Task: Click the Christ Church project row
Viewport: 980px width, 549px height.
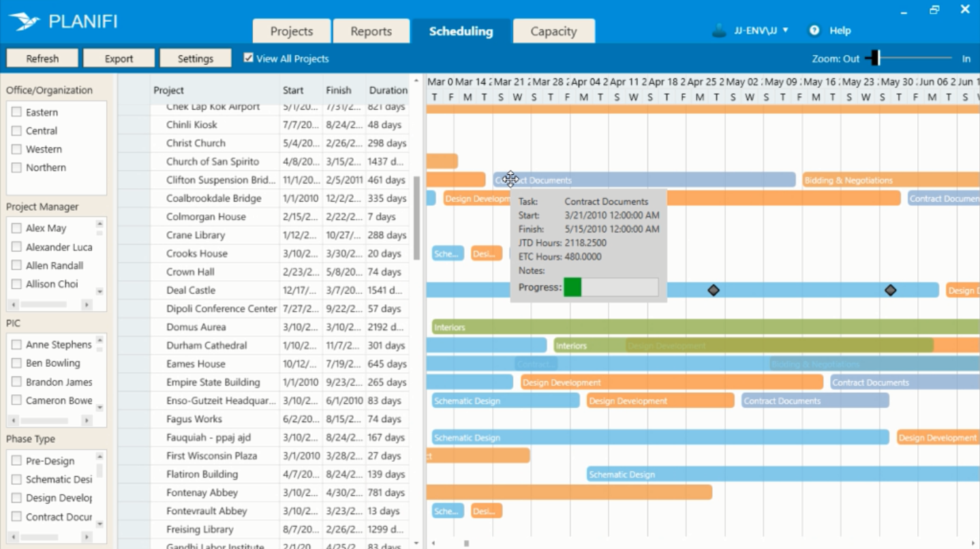Action: point(263,143)
